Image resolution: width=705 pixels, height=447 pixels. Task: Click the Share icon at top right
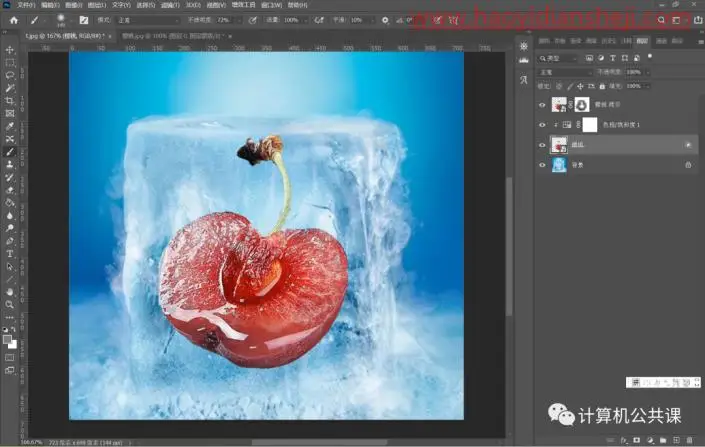coord(697,20)
